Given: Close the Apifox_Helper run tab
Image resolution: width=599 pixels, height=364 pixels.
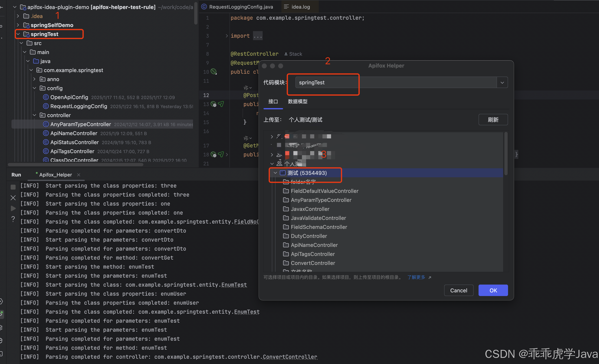Looking at the screenshot, I should tap(78, 175).
